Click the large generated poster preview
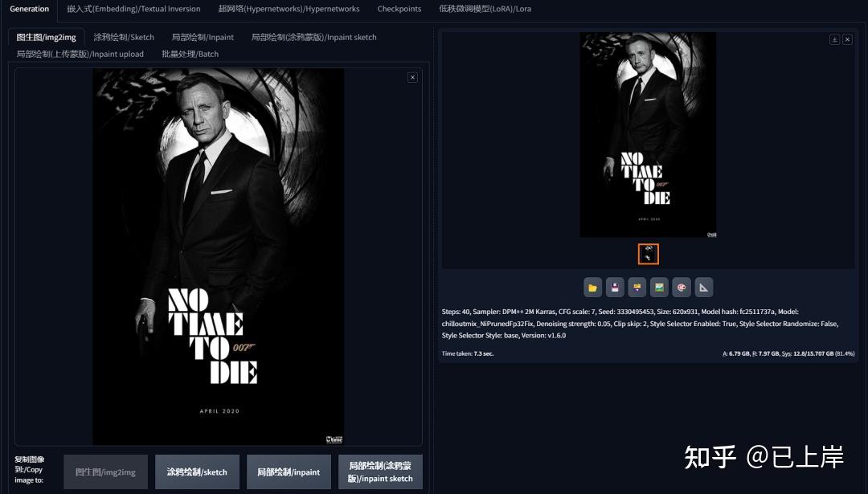 (x=648, y=135)
